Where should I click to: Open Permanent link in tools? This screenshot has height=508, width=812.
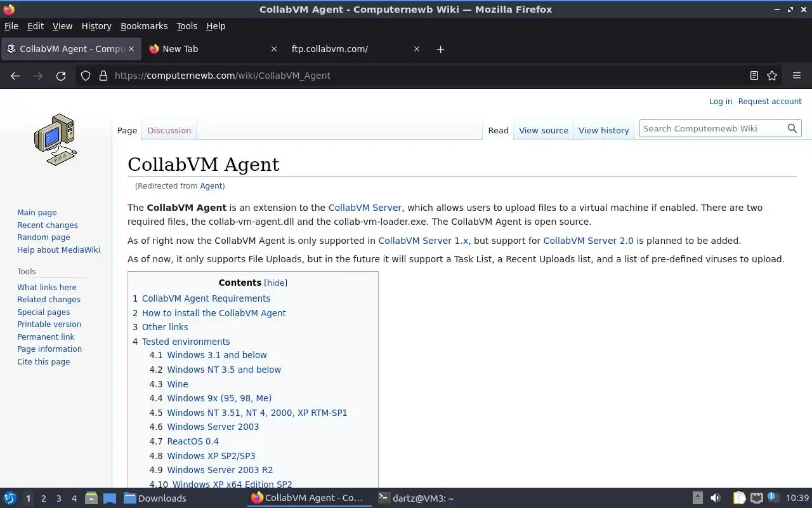click(x=46, y=337)
